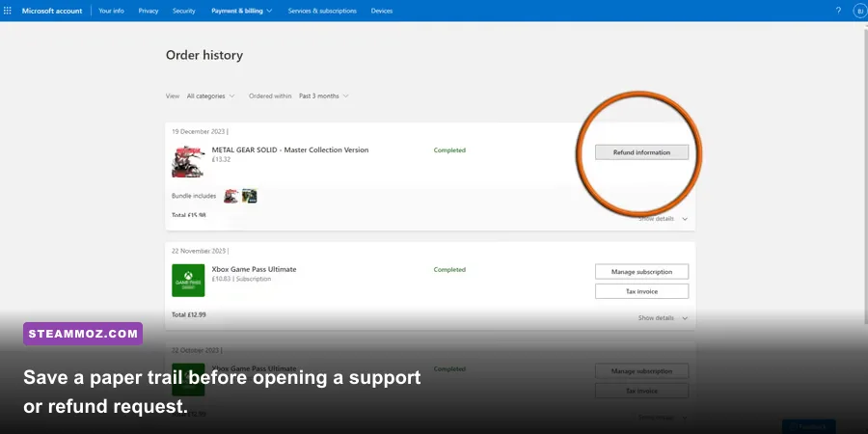Viewport: 868px width, 434px height.
Task: Open Services & subscriptions tab
Action: pos(322,11)
